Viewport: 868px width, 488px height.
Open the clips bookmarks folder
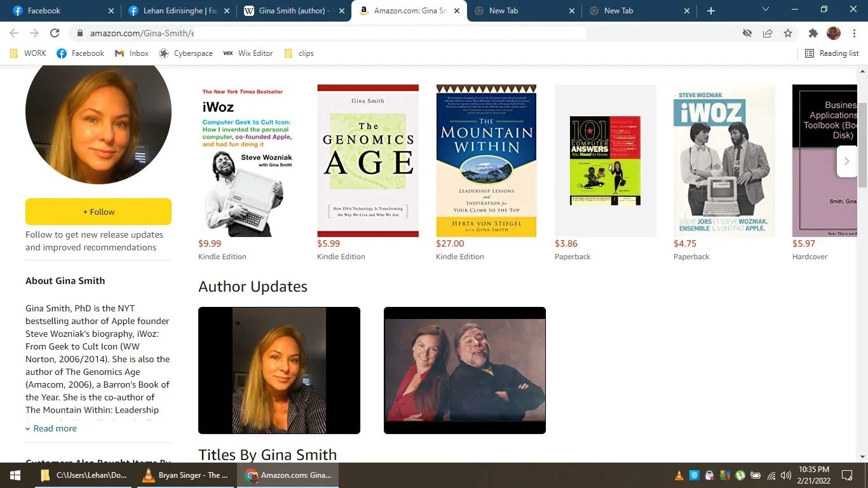coord(299,53)
